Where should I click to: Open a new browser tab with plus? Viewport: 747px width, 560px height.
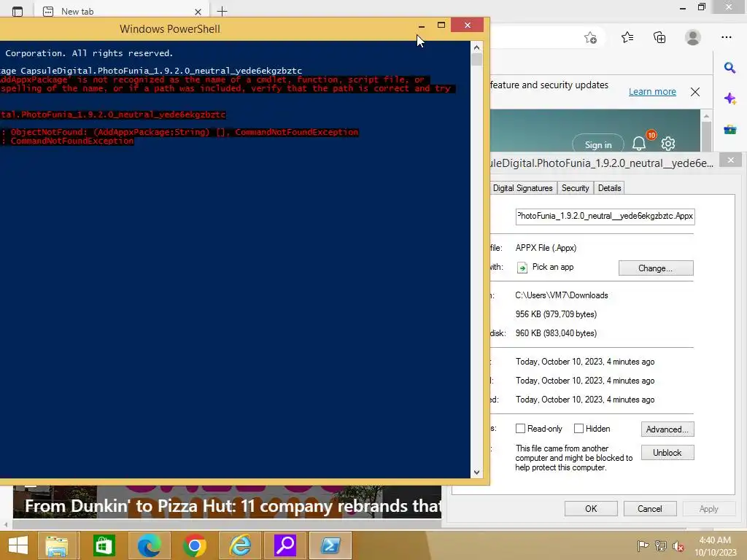pos(222,11)
